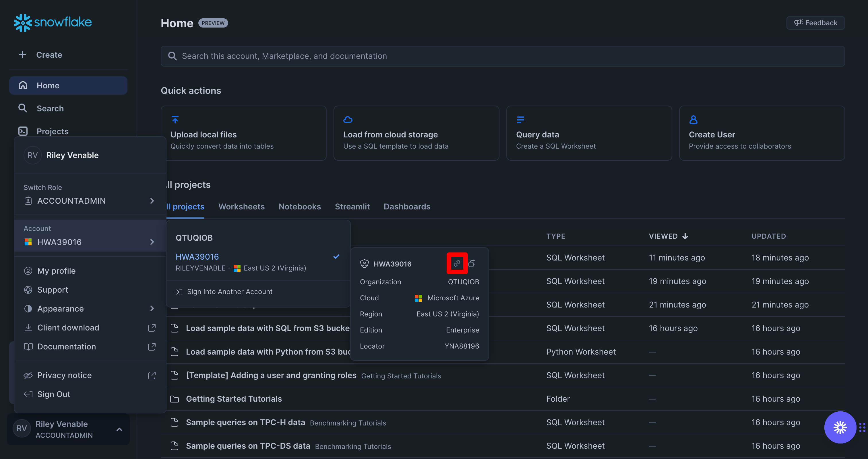Click the 11 minutes ago viewed cell
Image resolution: width=868 pixels, height=459 pixels.
click(677, 257)
